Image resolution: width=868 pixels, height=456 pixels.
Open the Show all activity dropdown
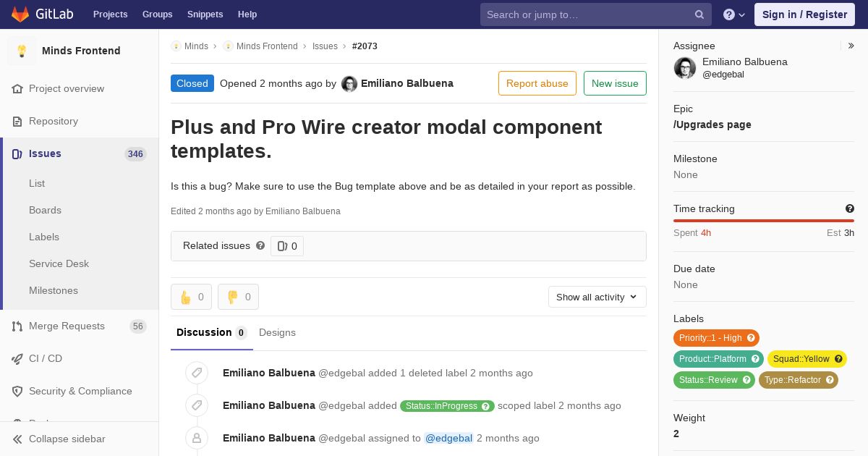[597, 297]
